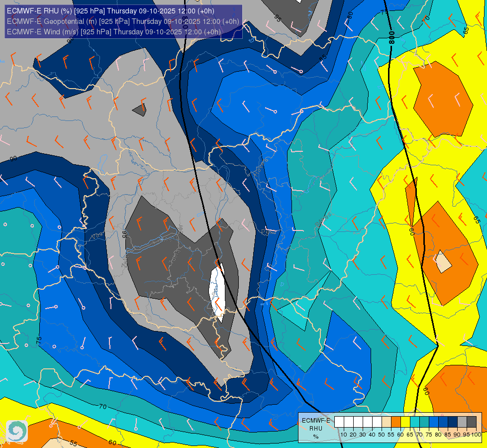Image resolution: width=487 pixels, height=448 pixels.
Task: Pick the teal 70–75% legend swatch
Action: [x=424, y=422]
